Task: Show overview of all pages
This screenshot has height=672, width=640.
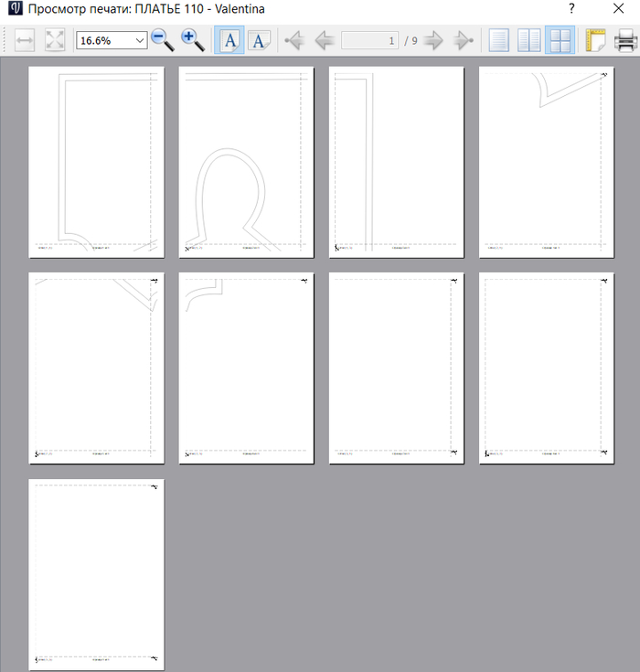Action: pos(560,40)
